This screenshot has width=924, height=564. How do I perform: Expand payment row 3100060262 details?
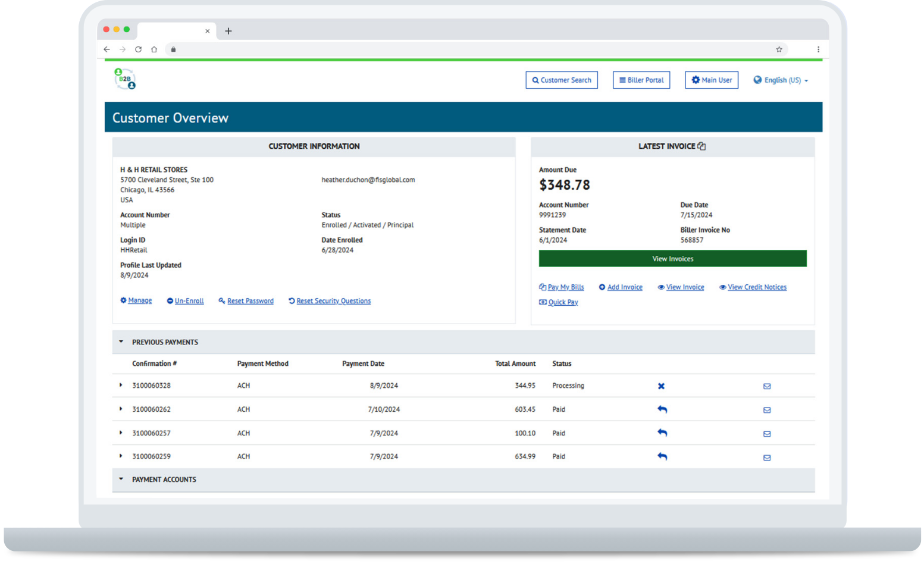121,409
